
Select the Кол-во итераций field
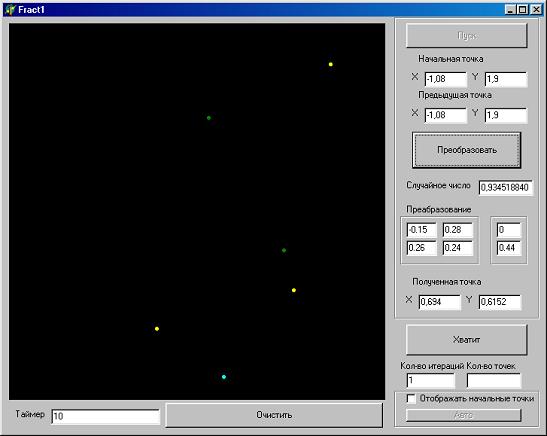point(431,380)
